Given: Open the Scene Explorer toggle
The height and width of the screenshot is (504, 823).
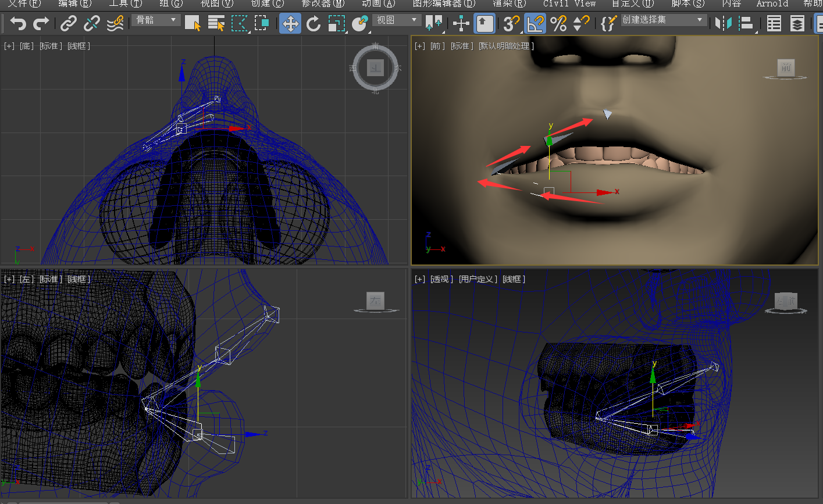Looking at the screenshot, I should (x=774, y=24).
